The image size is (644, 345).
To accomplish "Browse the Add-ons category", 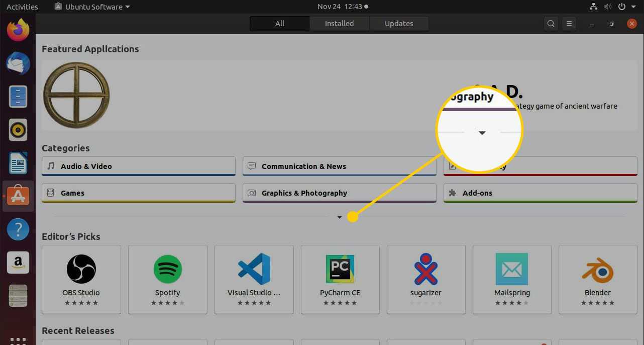I will [x=540, y=193].
